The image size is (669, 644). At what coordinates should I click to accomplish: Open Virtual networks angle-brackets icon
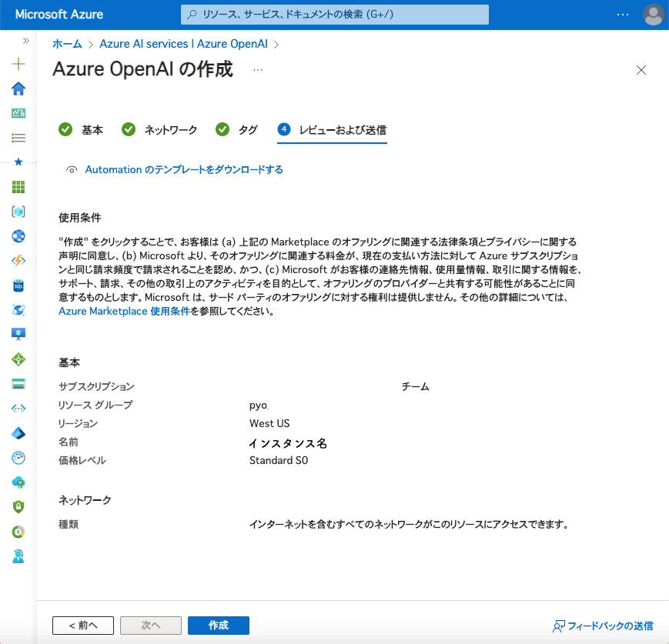tap(18, 409)
